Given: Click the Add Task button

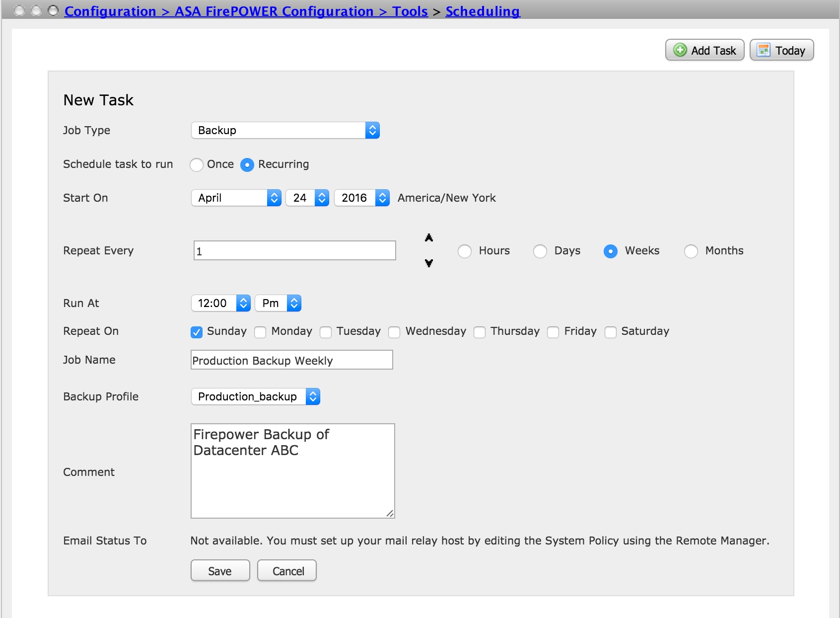Looking at the screenshot, I should tap(704, 50).
